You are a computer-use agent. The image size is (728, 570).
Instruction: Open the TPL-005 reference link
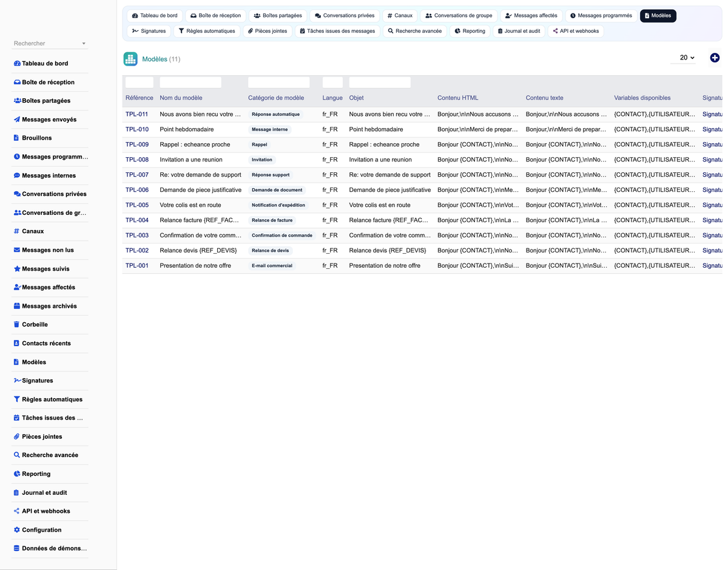pyautogui.click(x=137, y=205)
